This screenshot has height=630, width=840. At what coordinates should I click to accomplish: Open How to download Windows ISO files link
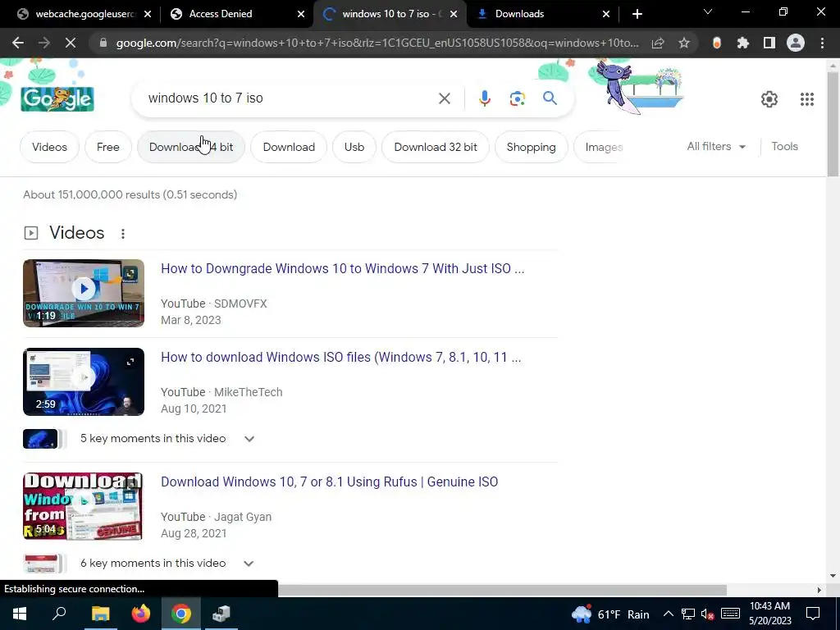click(340, 358)
